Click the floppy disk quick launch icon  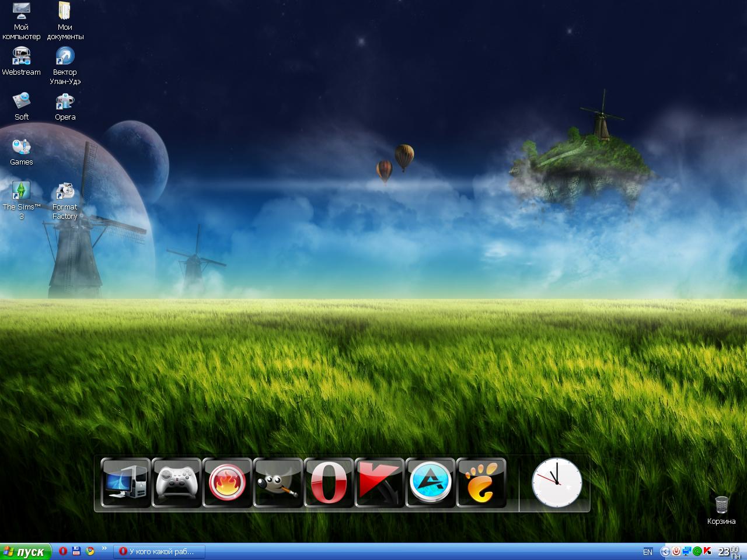(76, 551)
